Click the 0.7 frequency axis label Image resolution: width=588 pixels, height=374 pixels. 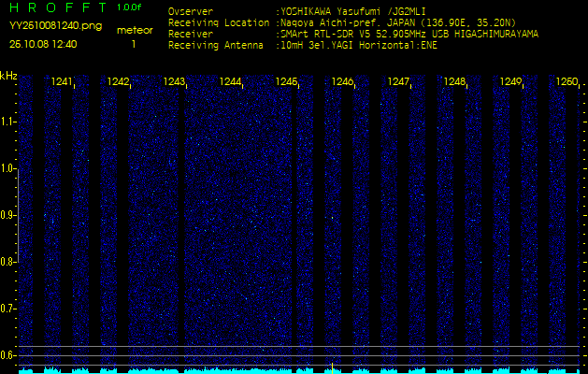(x=8, y=308)
